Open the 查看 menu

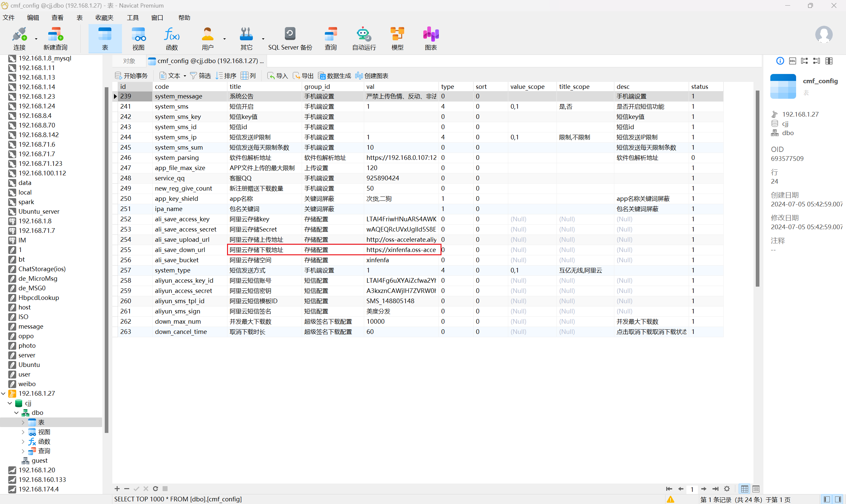click(58, 18)
